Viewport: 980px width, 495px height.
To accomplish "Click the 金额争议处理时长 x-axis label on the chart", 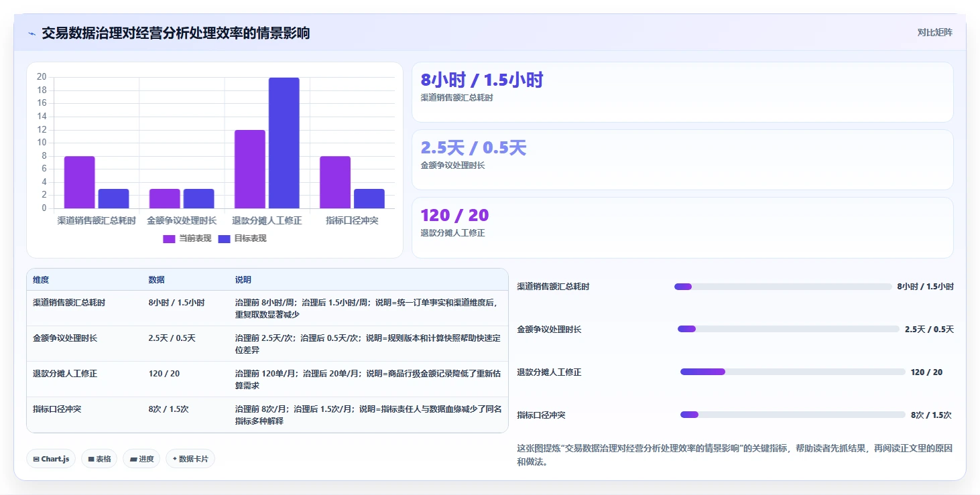I will (182, 220).
